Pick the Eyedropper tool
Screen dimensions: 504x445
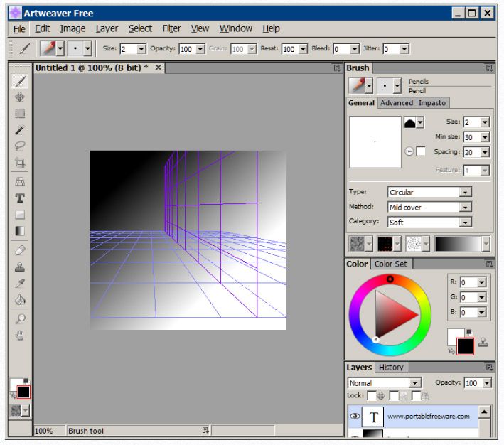point(21,283)
